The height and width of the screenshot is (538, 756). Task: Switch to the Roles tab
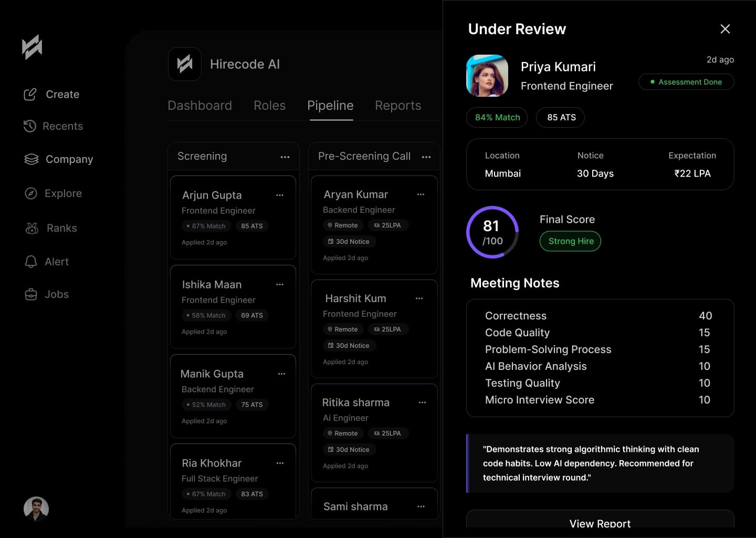pos(269,106)
